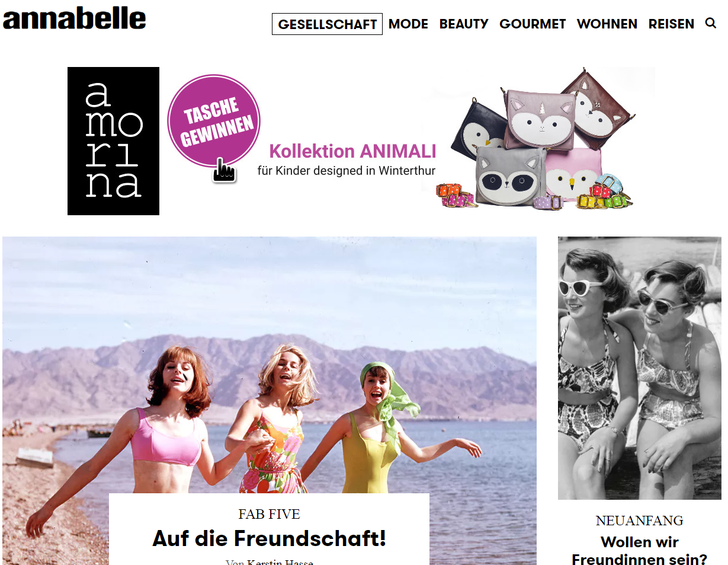This screenshot has height=565, width=728.
Task: Open the REISEN section
Action: [x=671, y=24]
